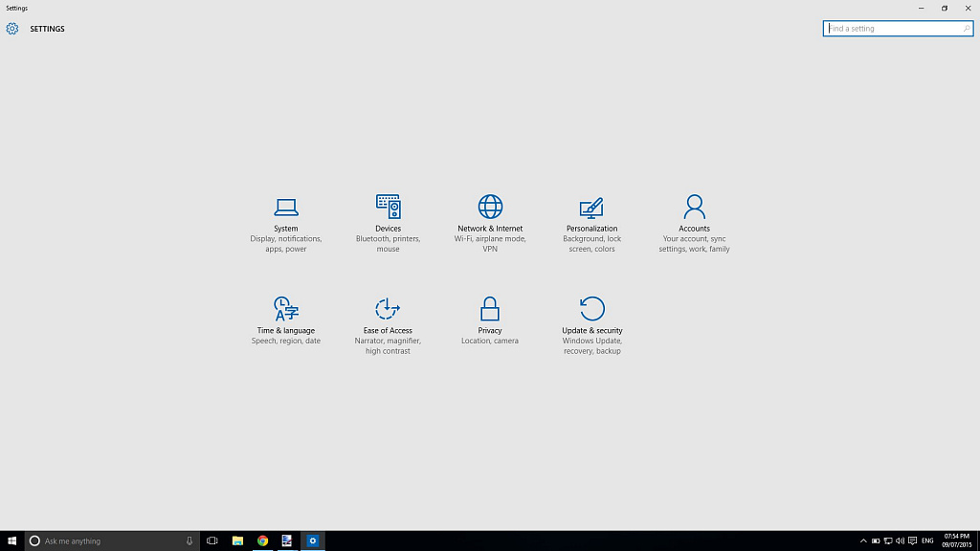Viewport: 980px width, 551px height.
Task: Select the Settings app taskbar button
Action: 313,541
